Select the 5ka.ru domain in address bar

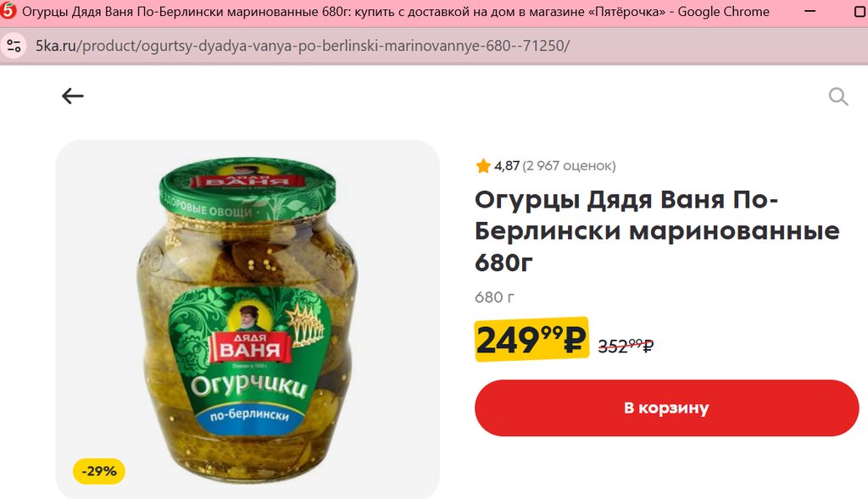point(56,46)
